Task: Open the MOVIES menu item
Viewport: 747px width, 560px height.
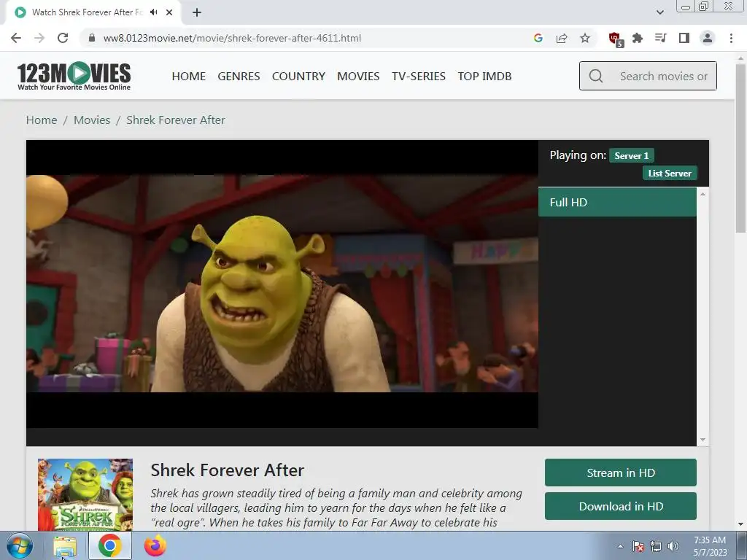Action: 358,76
